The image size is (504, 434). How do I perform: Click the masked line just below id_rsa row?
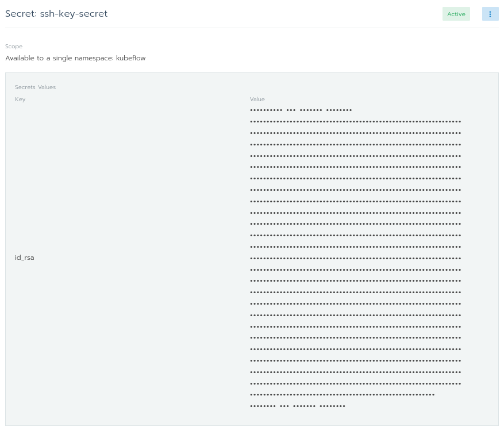coord(355,270)
